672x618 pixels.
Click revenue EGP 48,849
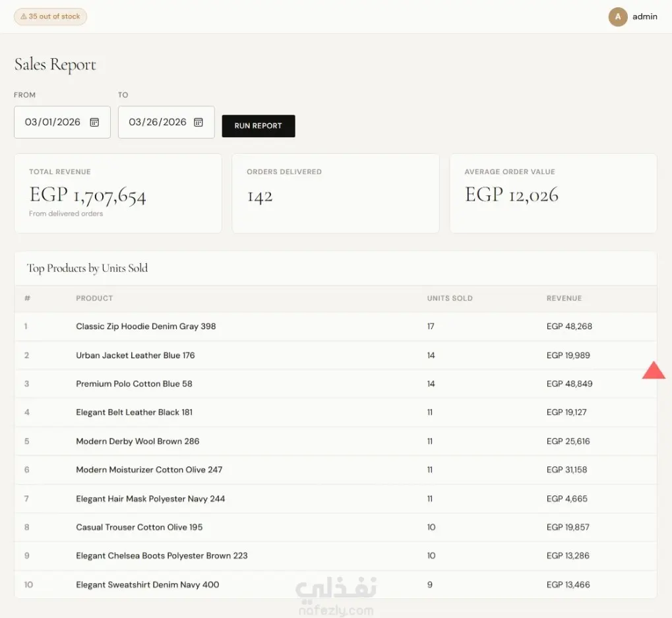570,384
